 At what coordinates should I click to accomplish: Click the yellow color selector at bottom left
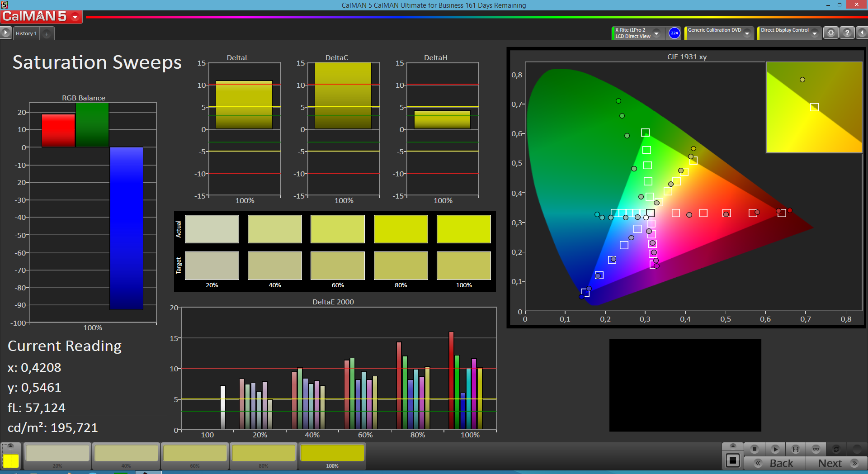pos(10,460)
